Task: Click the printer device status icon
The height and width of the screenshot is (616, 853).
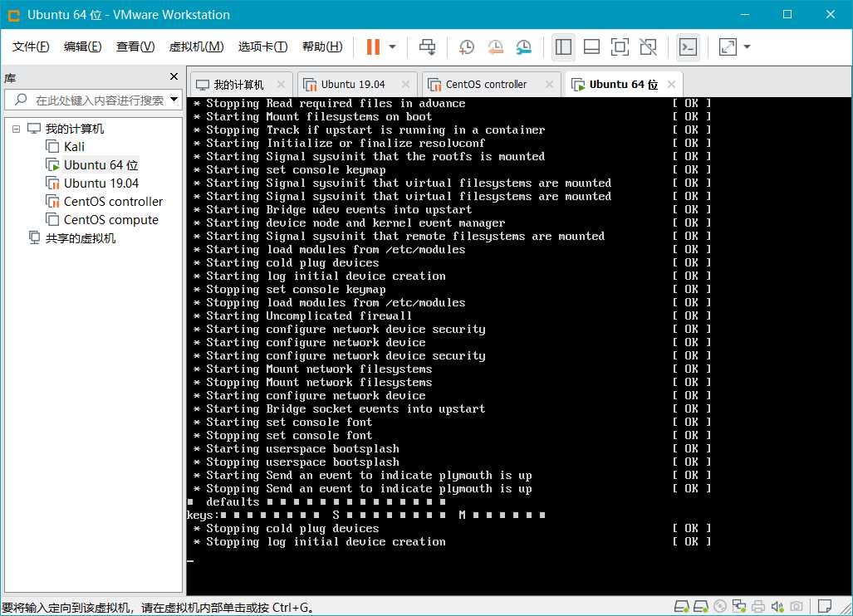Action: (x=757, y=606)
